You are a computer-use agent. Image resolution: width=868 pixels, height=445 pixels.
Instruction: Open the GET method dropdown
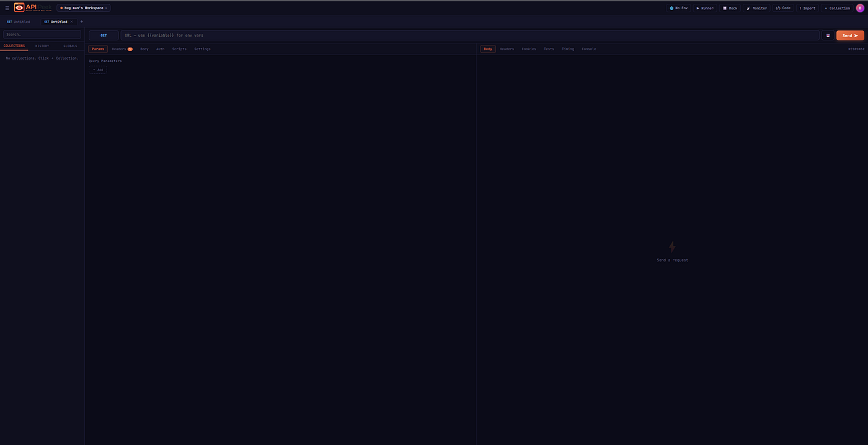tap(104, 35)
